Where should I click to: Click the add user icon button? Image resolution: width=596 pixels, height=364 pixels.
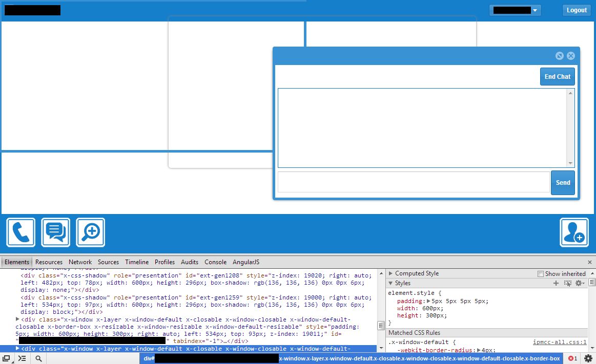pyautogui.click(x=574, y=232)
